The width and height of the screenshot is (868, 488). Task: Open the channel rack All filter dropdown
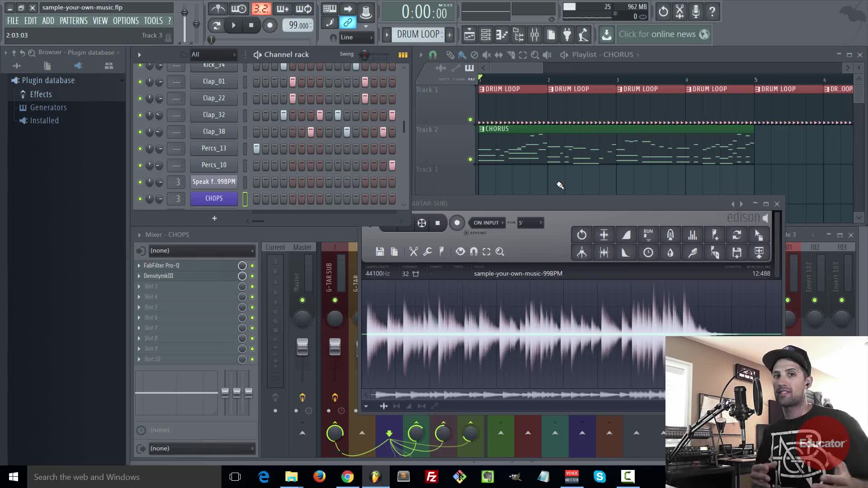(213, 55)
